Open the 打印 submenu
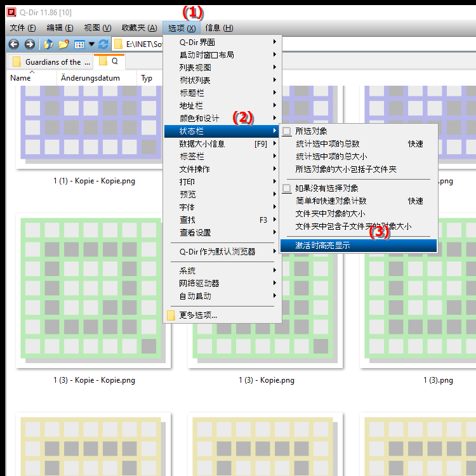The height and width of the screenshot is (476, 476). click(223, 182)
